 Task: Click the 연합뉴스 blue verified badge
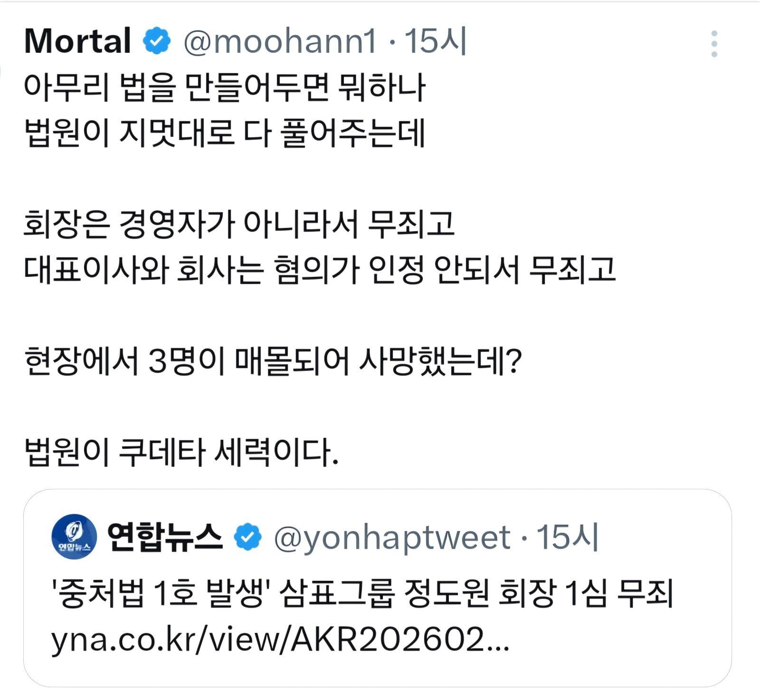point(248,537)
